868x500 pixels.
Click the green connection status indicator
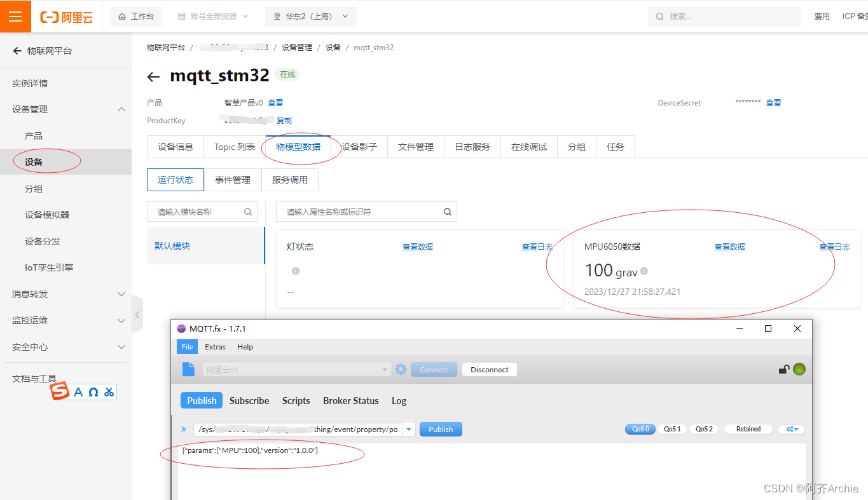[x=799, y=369]
